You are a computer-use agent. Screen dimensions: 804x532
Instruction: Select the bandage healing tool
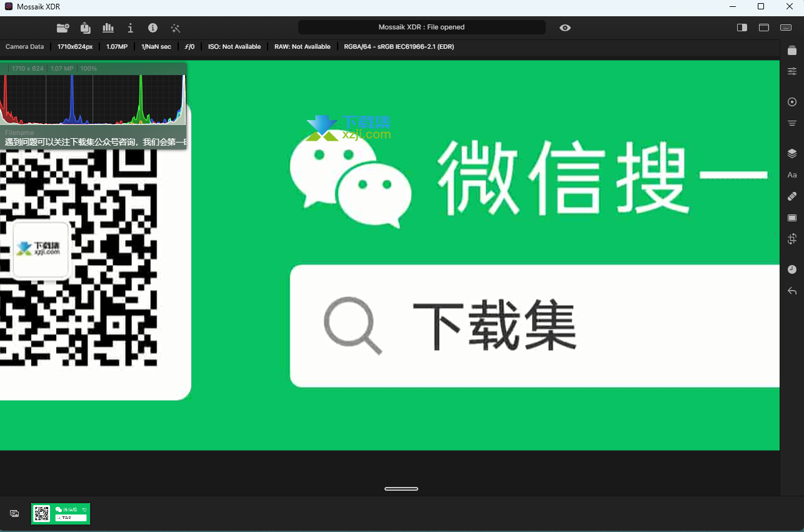792,196
